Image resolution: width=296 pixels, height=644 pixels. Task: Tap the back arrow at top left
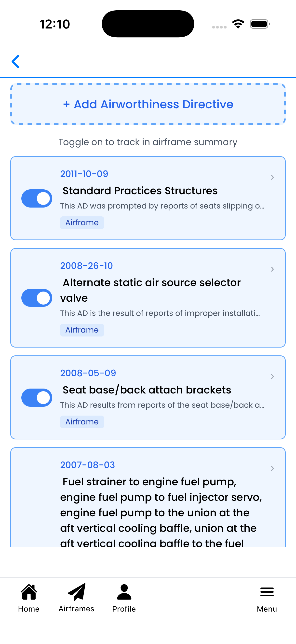16,61
